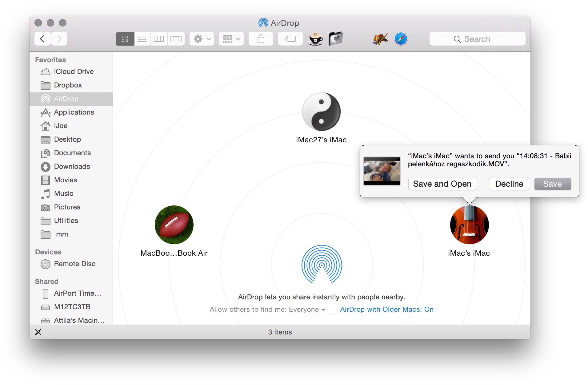
Task: Select AirDrop in the sidebar
Action: click(71, 99)
